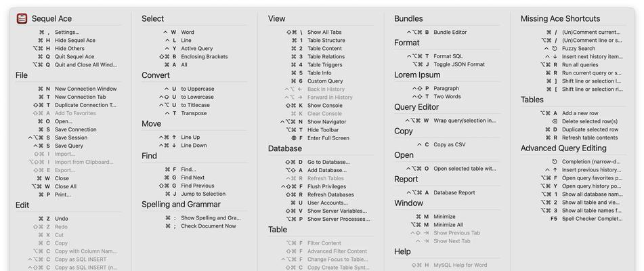Click Database Report entry

click(454, 192)
